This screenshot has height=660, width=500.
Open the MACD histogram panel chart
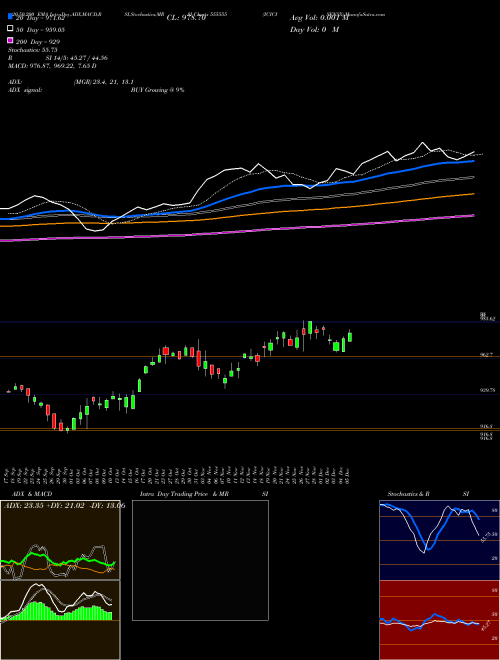point(60,620)
